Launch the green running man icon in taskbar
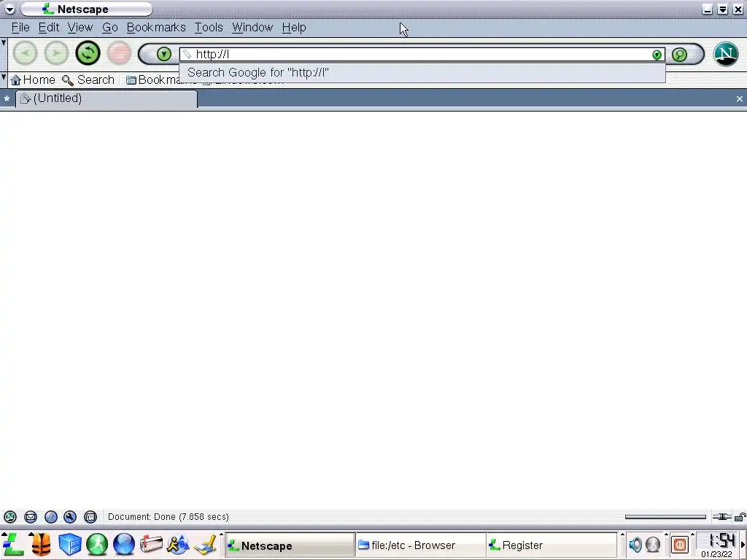747x560 pixels. point(97,545)
